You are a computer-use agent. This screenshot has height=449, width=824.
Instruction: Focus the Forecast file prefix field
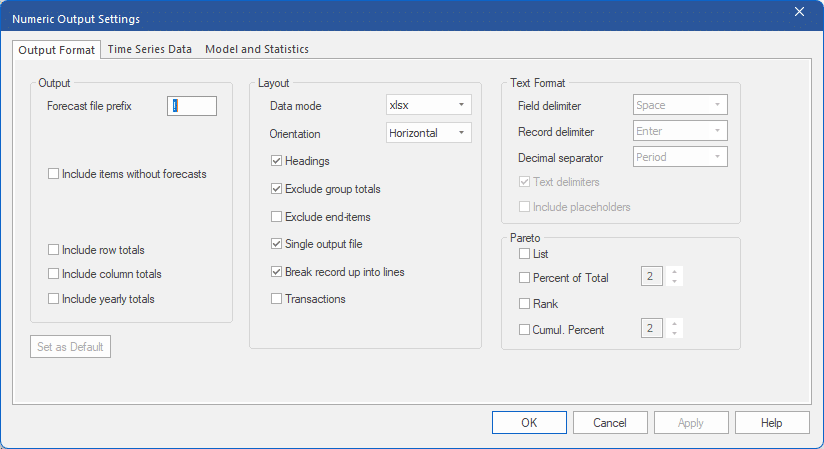click(x=192, y=106)
